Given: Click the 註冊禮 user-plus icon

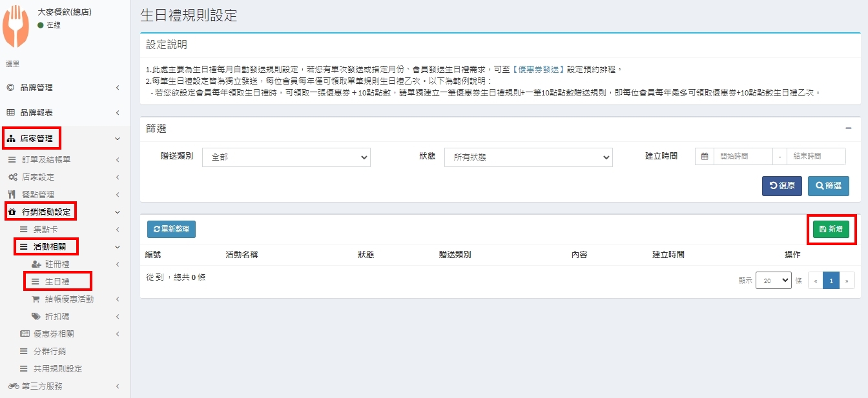Looking at the screenshot, I should click(36, 264).
